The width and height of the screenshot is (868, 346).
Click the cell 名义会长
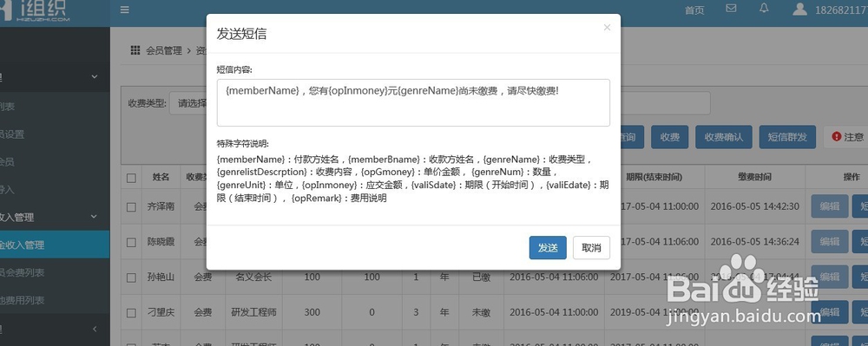coord(253,277)
